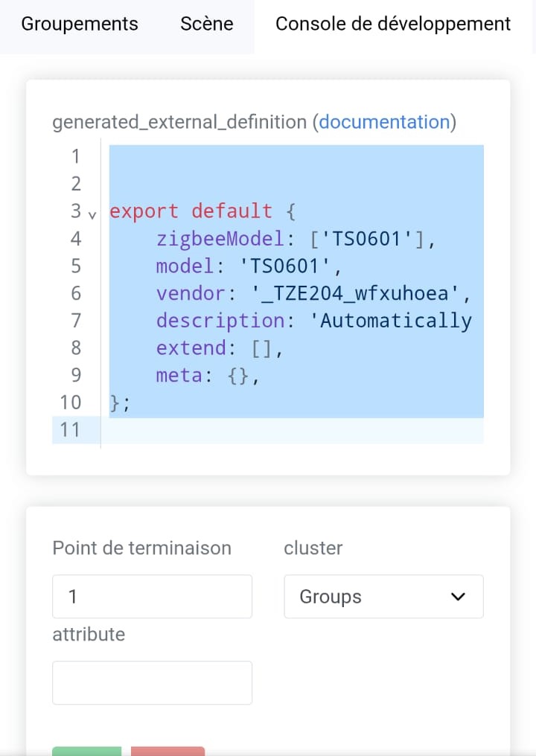Image resolution: width=536 pixels, height=756 pixels.
Task: Open the cluster Groups dropdown
Action: click(383, 597)
